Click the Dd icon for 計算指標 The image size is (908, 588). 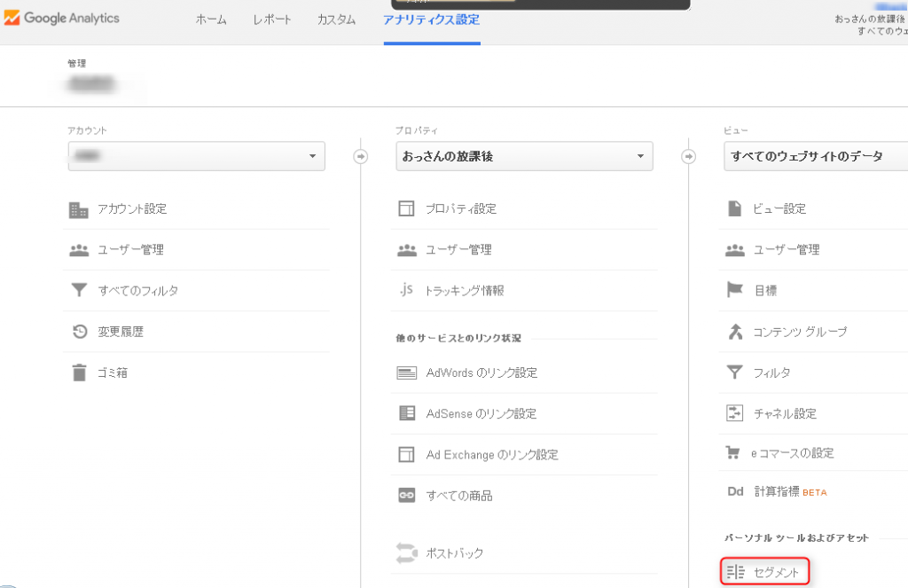coord(734,492)
